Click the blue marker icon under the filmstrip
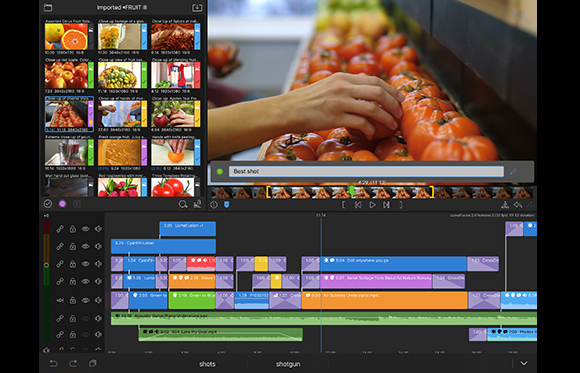580x373 pixels. click(x=227, y=205)
